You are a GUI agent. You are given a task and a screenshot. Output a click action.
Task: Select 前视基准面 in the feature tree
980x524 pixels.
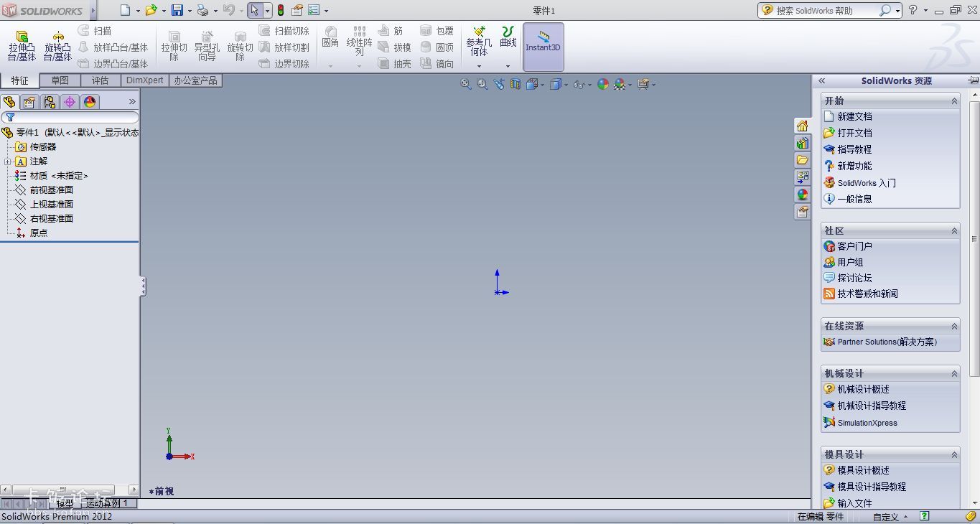pos(51,190)
